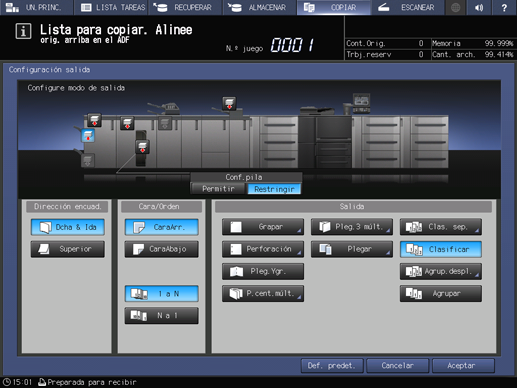Viewport: 517px width, 388px height.
Task: Choose the tray icon on the dark vertical stacker unit
Action: (x=142, y=147)
